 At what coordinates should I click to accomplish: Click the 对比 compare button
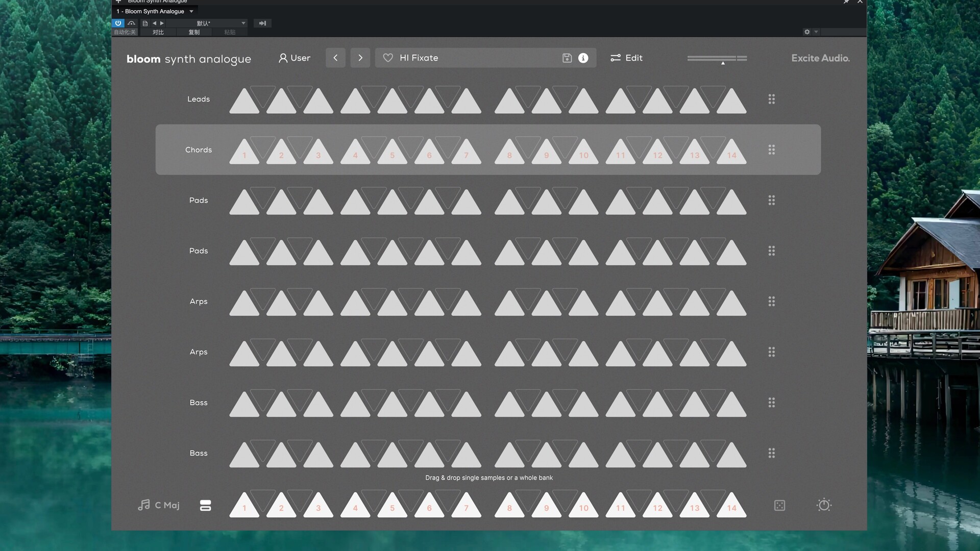158,32
